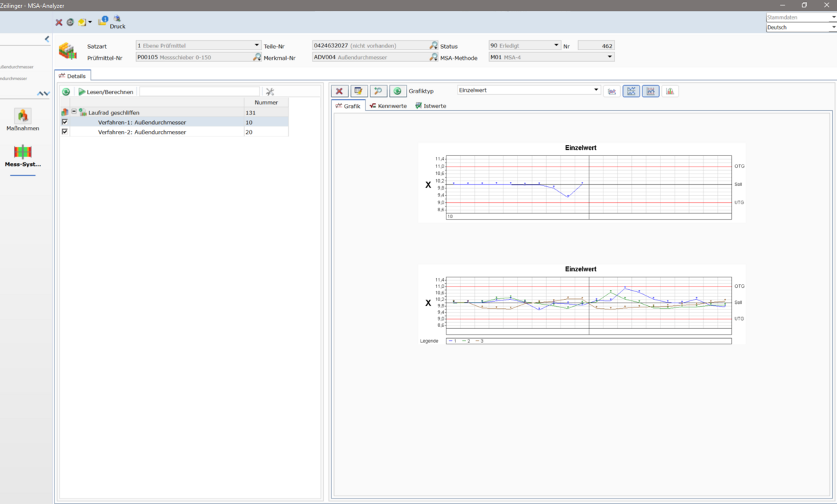
Task: Click the Nummer cell showing 131
Action: click(x=266, y=112)
